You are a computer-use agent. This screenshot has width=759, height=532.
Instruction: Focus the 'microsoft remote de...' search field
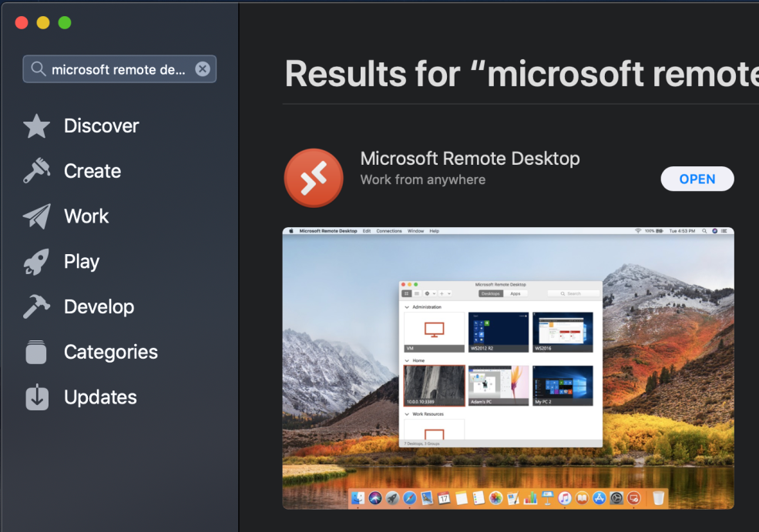119,69
